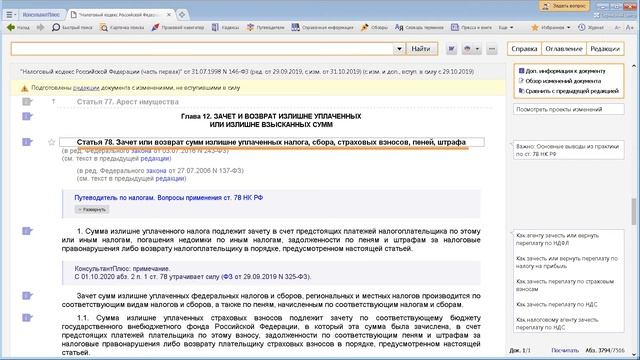The width and height of the screenshot is (640, 360).
Task: Open Путеводитель по налогам ст. 78 НК РФ link
Action: (x=169, y=198)
